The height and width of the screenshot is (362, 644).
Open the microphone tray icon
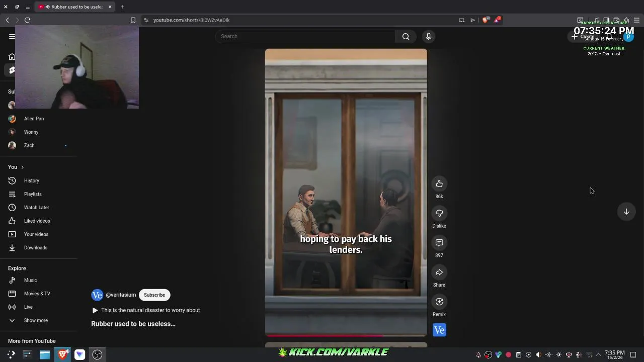tap(579, 355)
